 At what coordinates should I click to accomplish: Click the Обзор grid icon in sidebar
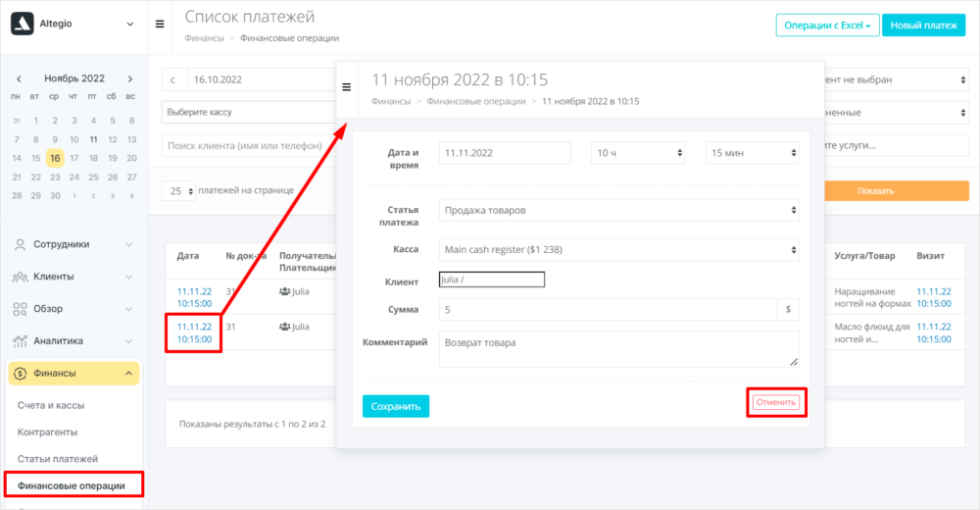click(20, 309)
